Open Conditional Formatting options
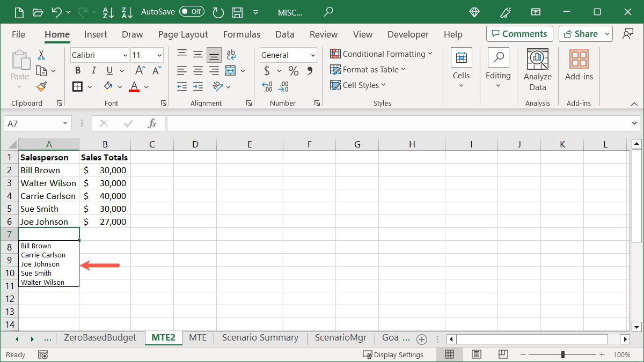The width and height of the screenshot is (644, 362). pyautogui.click(x=382, y=54)
